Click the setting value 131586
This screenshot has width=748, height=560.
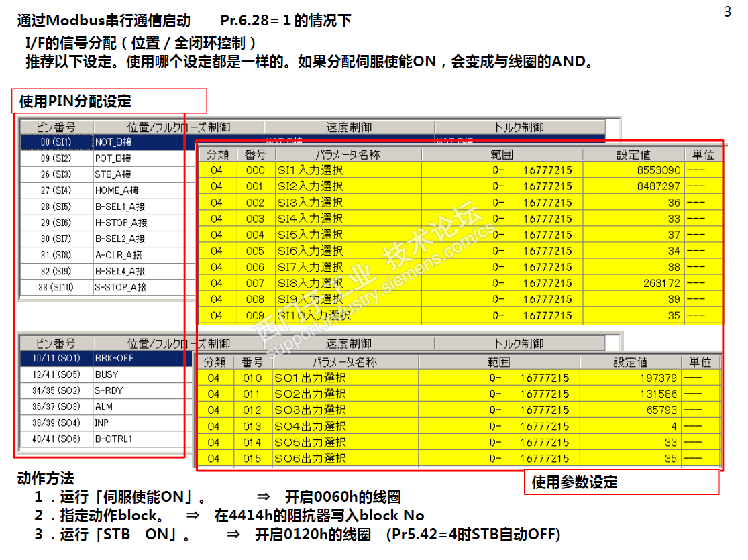point(658,394)
